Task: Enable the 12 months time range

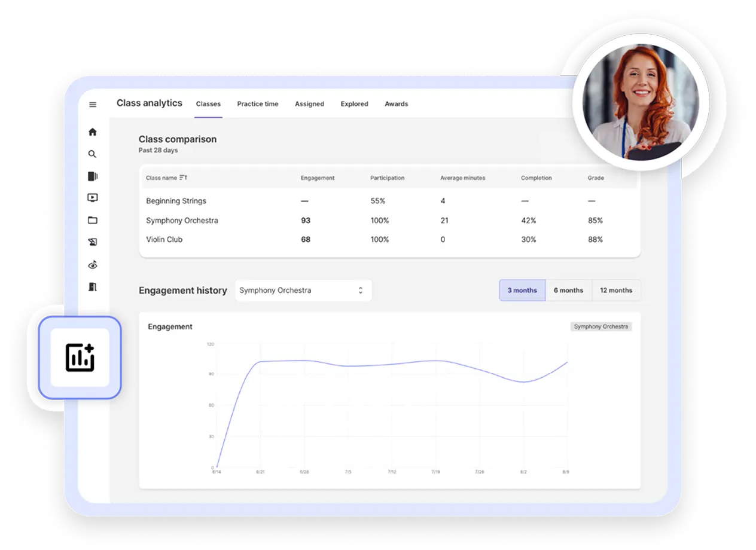Action: pos(616,290)
